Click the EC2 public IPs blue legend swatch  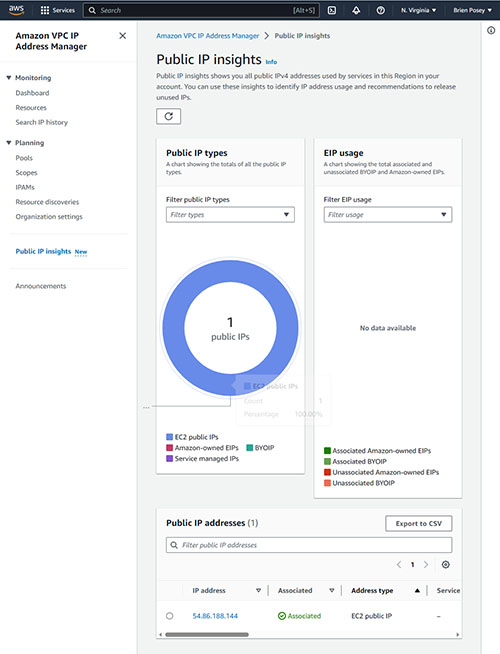169,437
